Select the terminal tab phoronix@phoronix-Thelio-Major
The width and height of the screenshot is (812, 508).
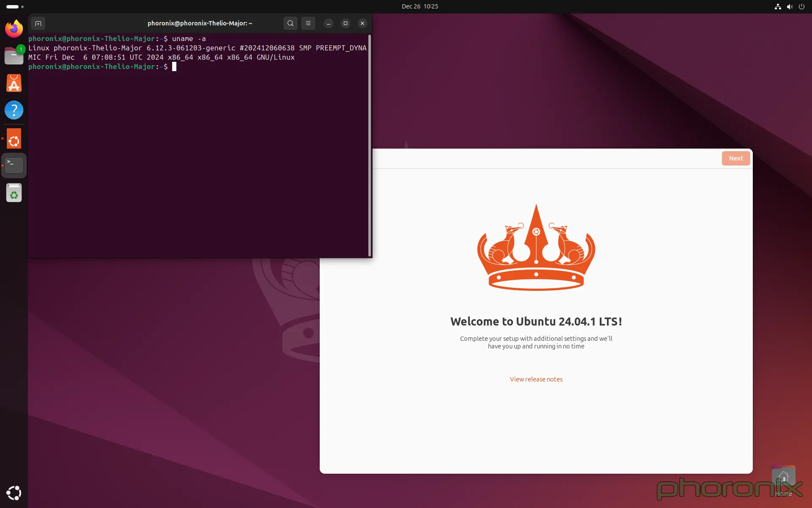[x=200, y=23]
